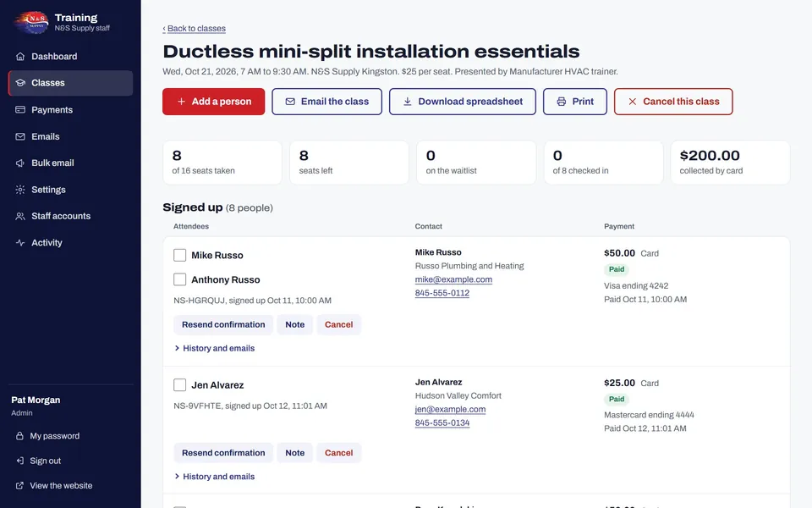Viewport: 812px width, 508px height.
Task: Click the 845-555-0112 phone link
Action: tap(442, 293)
